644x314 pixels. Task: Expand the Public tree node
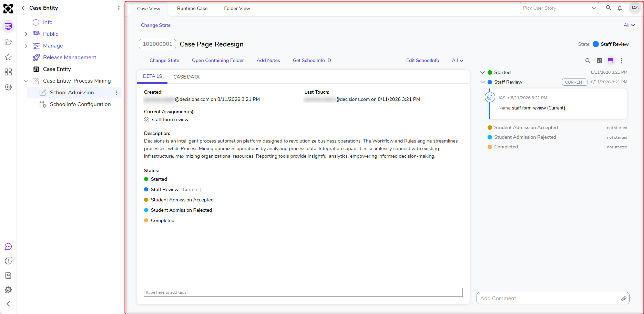point(26,34)
